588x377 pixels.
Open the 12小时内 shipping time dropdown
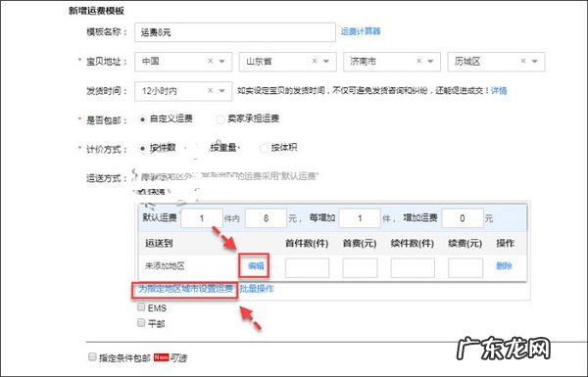point(222,91)
